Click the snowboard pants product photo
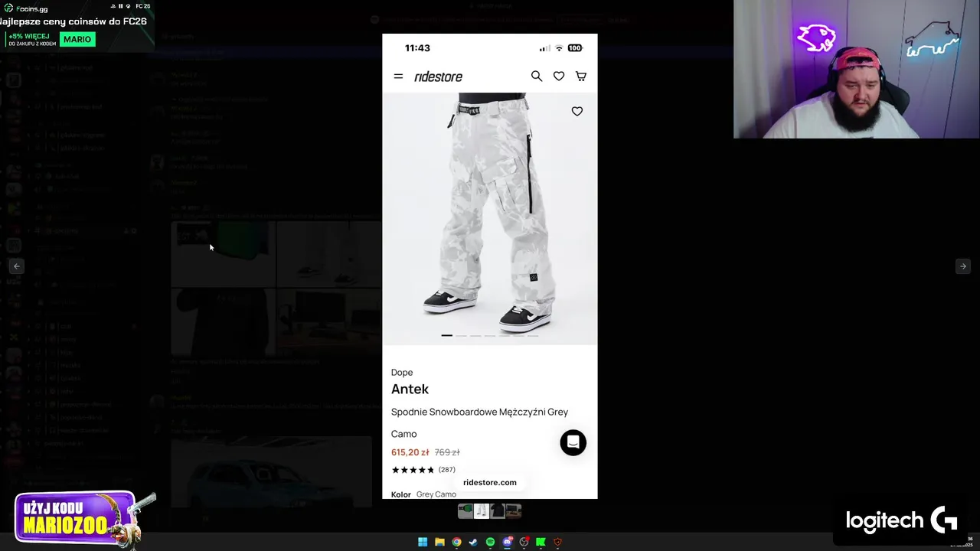Viewport: 980px width, 551px height. click(x=490, y=218)
